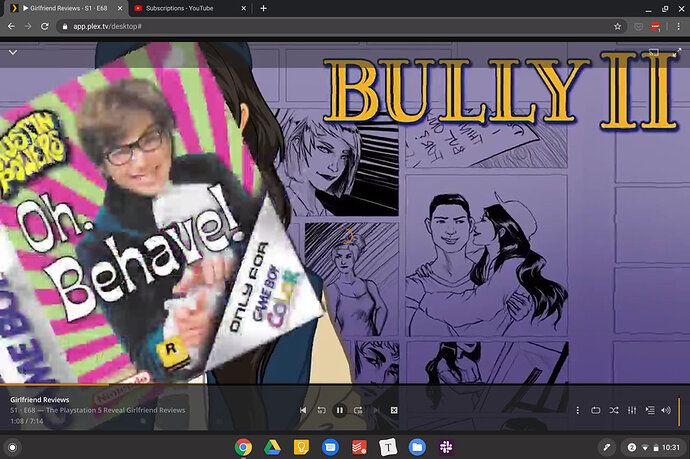Skip to next item in Plex player
Screen dimensions: 690x459
pos(376,410)
